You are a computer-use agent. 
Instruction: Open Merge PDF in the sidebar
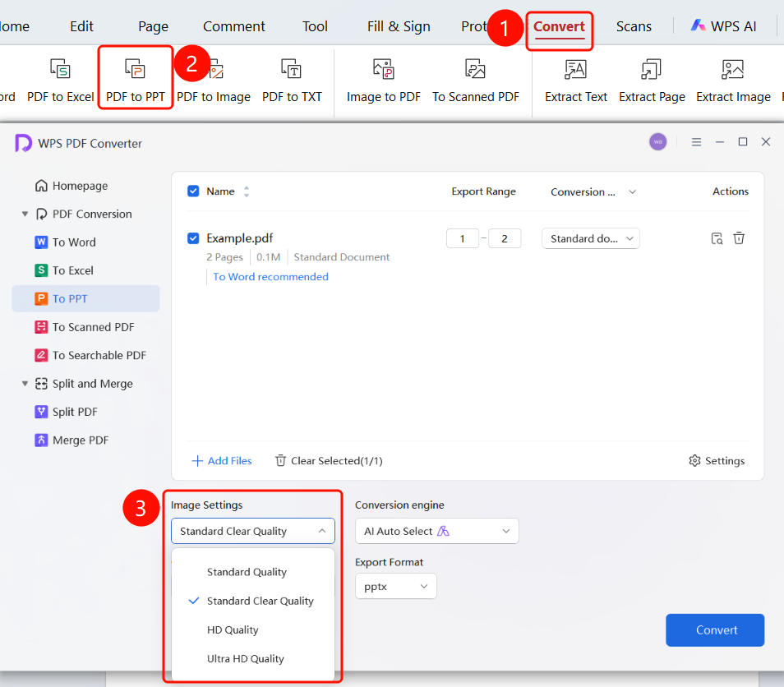(x=71, y=440)
